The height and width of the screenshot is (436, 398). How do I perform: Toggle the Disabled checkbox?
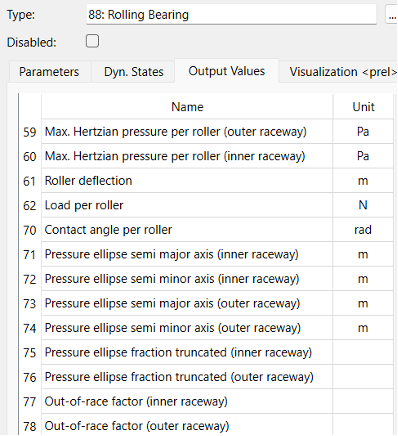click(92, 41)
